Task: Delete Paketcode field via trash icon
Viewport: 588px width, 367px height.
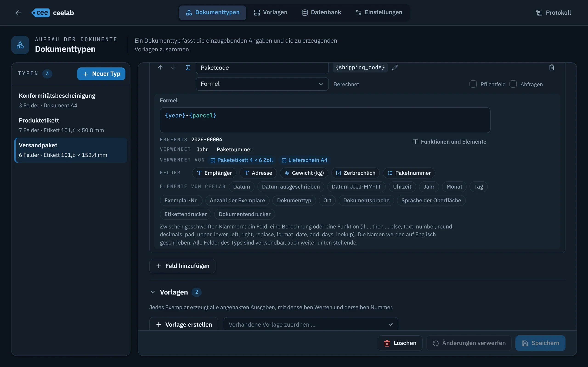Action: [551, 67]
